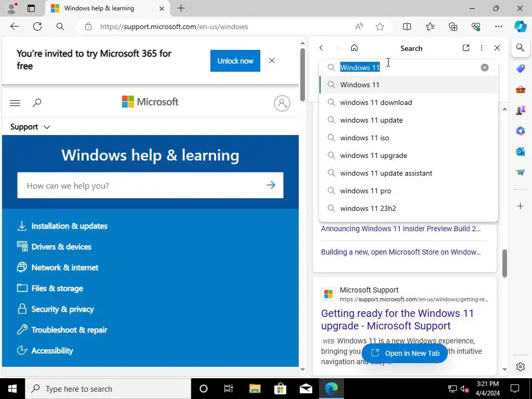The height and width of the screenshot is (399, 532).
Task: Open the Edge profile icon
Action: point(12,8)
